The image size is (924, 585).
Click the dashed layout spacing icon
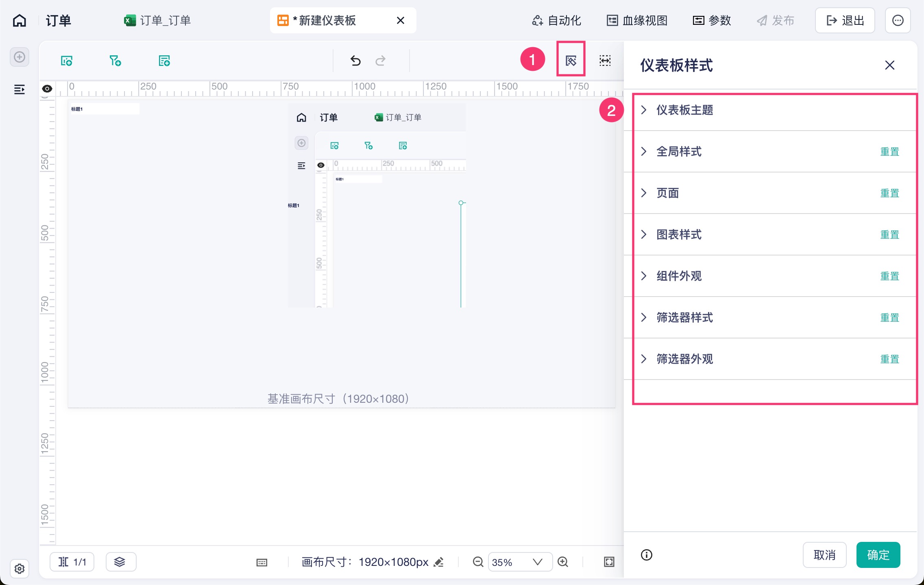pyautogui.click(x=605, y=61)
